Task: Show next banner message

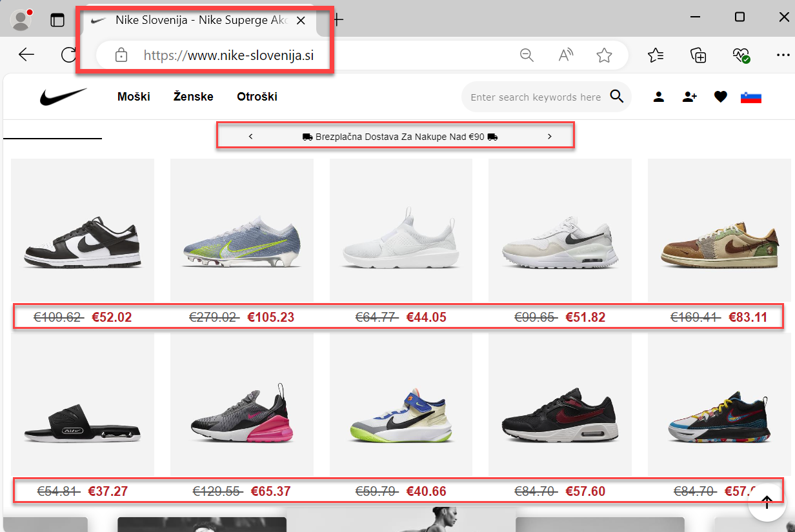Action: coord(550,136)
